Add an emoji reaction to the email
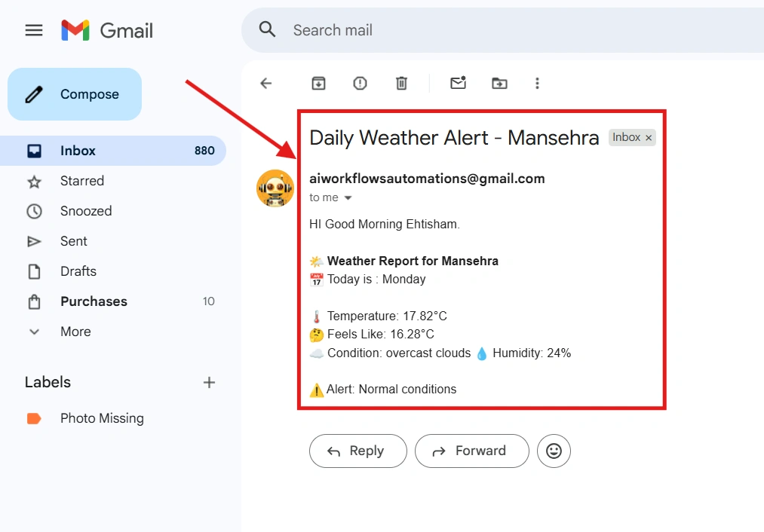Screen dimensions: 764x532 point(554,451)
